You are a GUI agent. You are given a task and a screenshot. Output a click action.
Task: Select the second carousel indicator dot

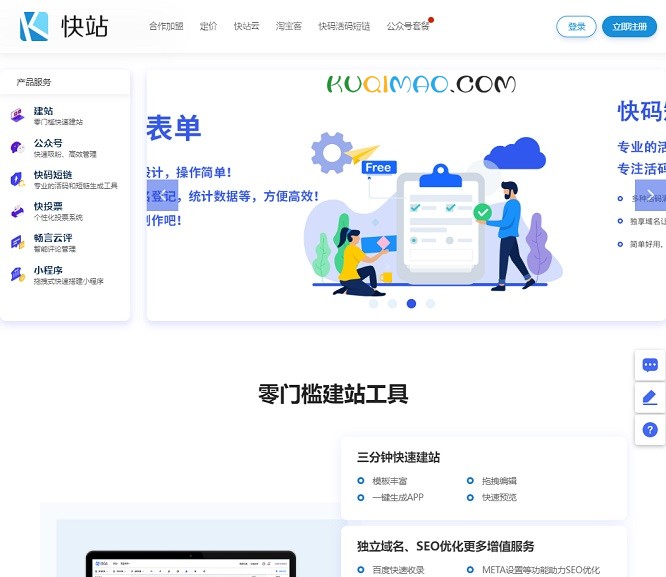[x=392, y=303]
